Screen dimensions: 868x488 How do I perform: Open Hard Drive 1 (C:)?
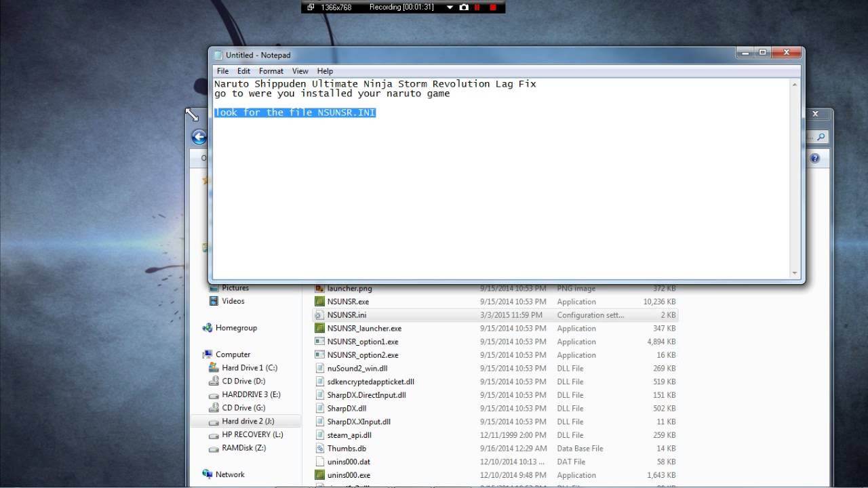point(250,368)
